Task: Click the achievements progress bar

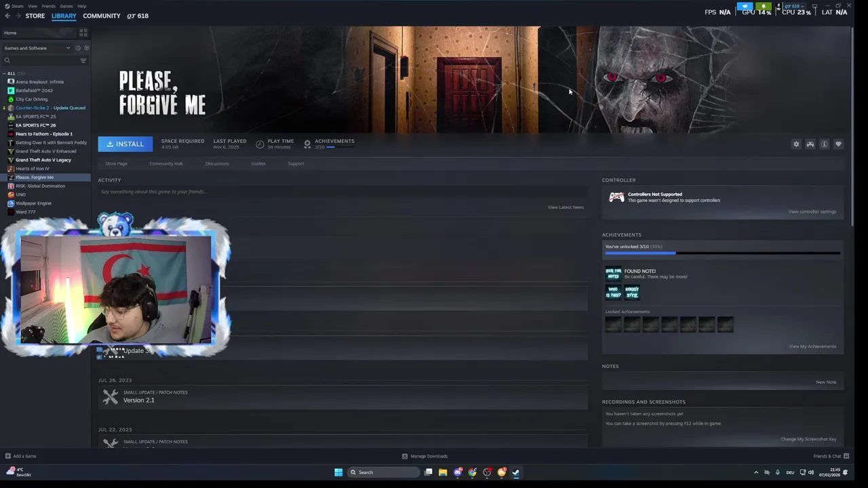Action: [723, 253]
